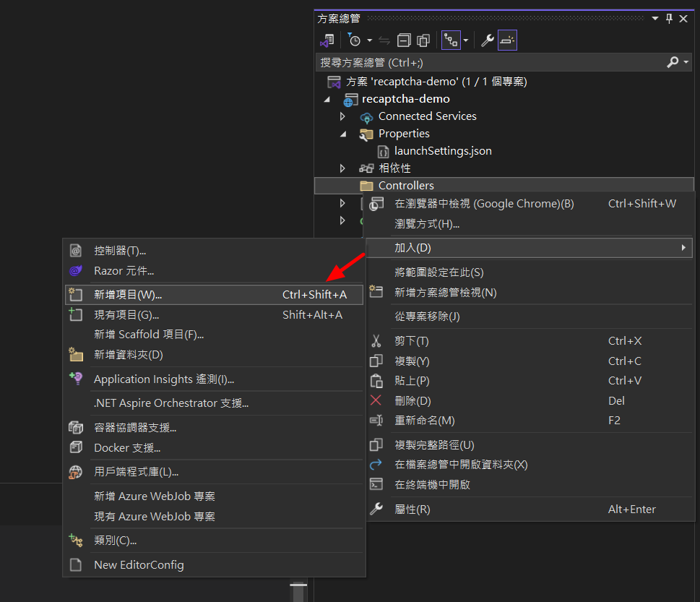Click the Docker 支援 icon
Viewport: 700px width, 602px height.
76,447
